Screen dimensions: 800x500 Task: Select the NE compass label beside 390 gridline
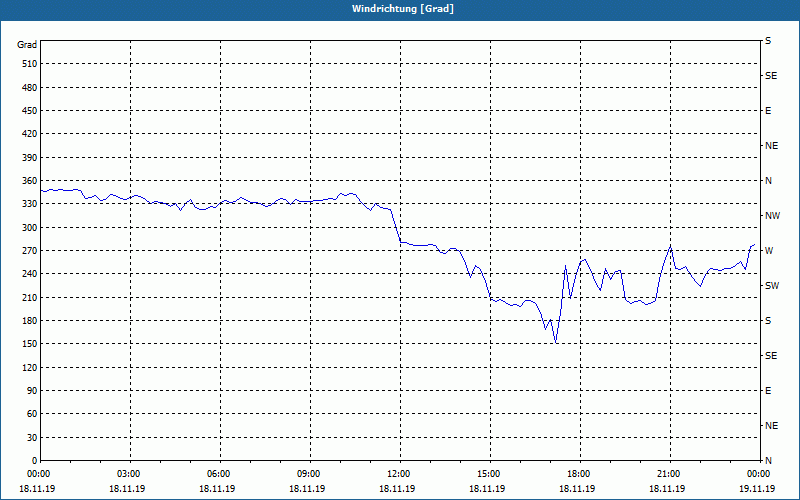pyautogui.click(x=771, y=146)
